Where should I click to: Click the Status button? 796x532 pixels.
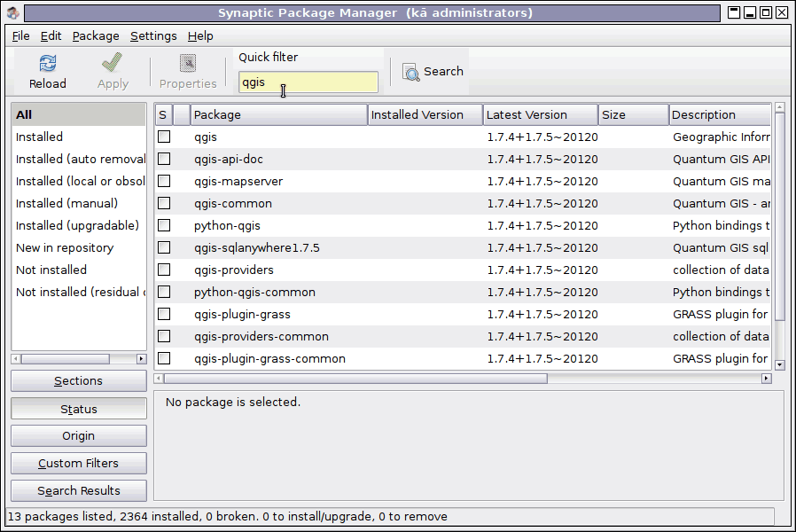coord(79,409)
